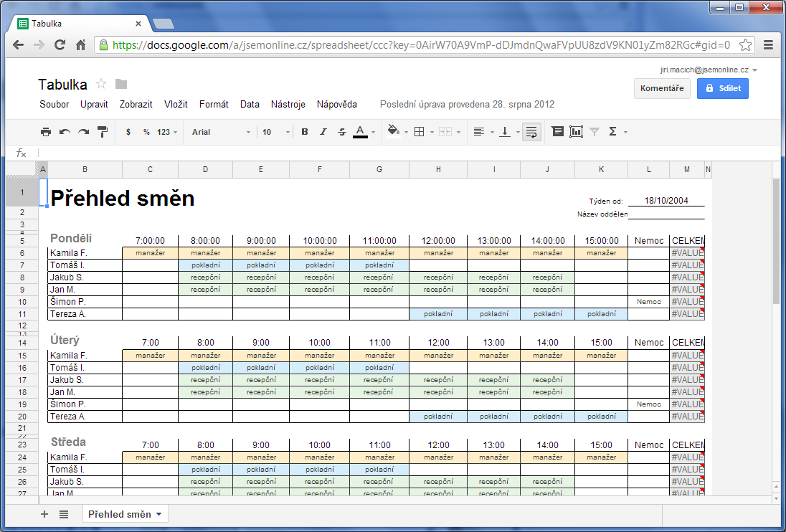The image size is (786, 532).
Task: Star the Tabulka document
Action: pyautogui.click(x=101, y=84)
